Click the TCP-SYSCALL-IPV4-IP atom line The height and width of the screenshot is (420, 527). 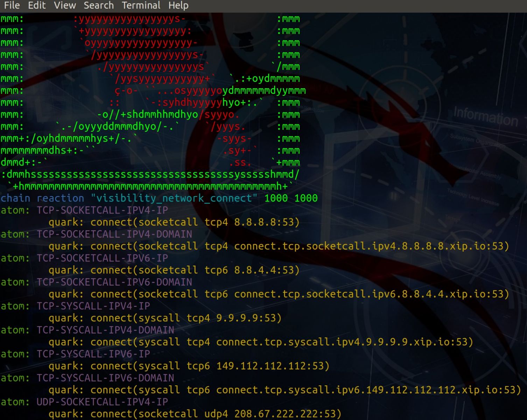[75, 306]
